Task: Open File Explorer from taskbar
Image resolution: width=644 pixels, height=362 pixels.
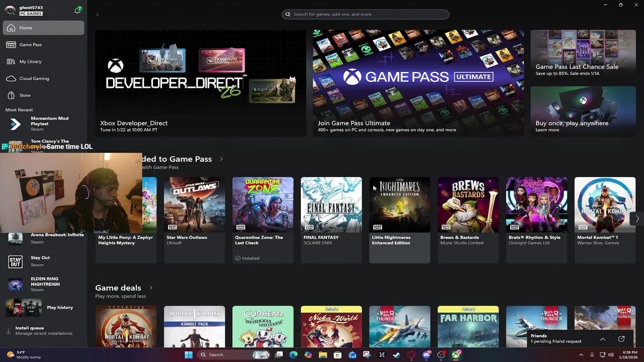Action: point(323,354)
